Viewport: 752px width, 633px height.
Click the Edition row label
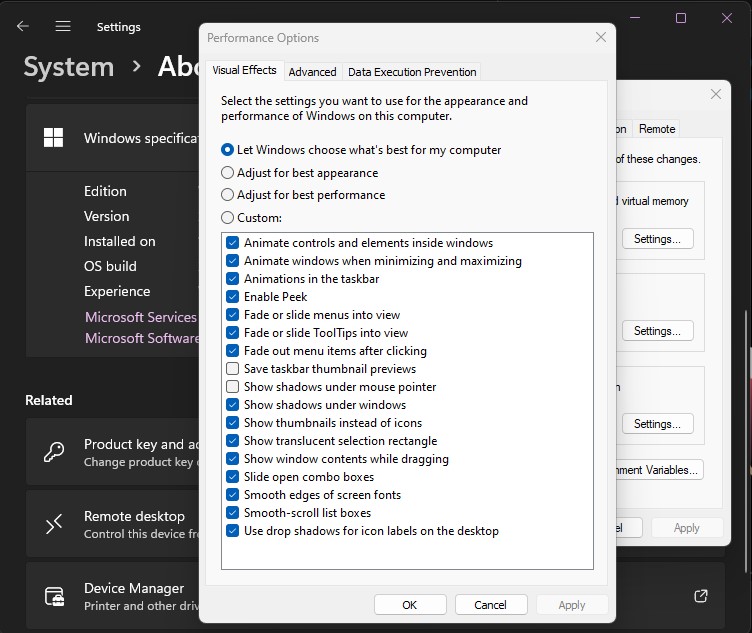pos(106,191)
